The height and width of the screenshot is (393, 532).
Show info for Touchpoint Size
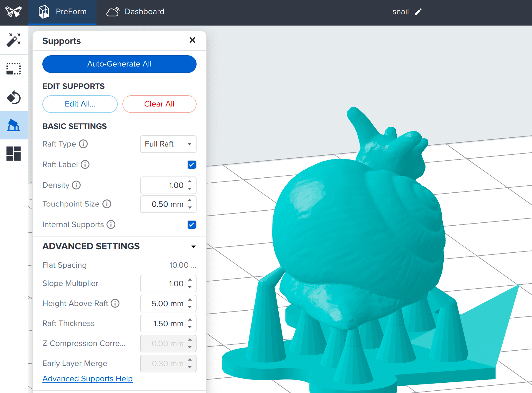tap(107, 204)
